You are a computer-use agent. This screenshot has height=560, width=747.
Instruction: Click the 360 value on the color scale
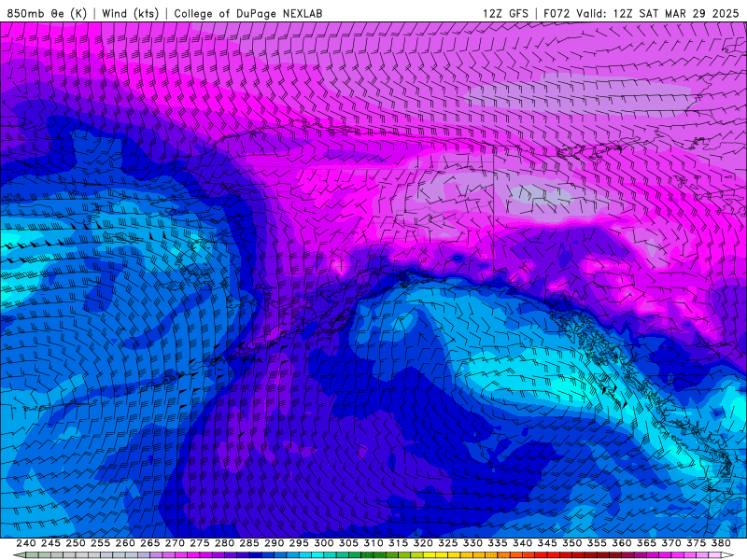621,543
